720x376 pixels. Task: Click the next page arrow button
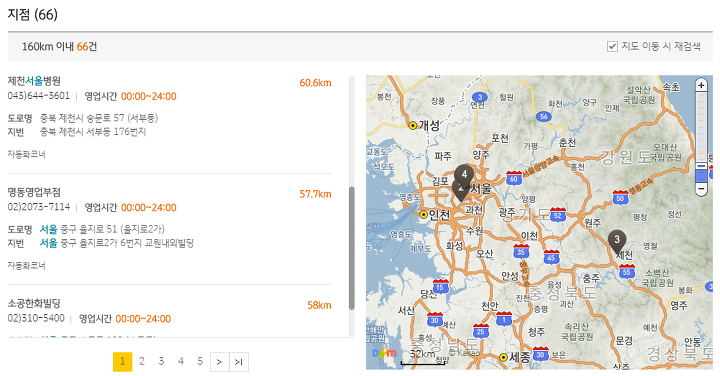[219, 362]
